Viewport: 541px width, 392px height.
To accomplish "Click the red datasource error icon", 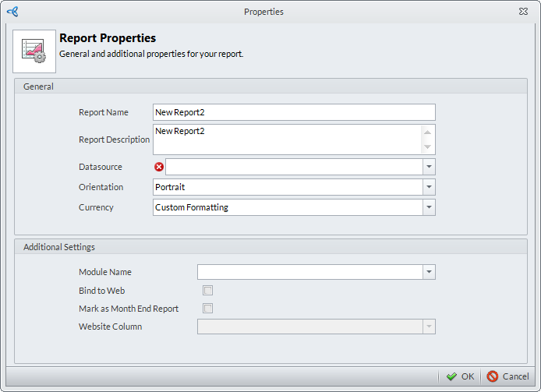I will (160, 167).
